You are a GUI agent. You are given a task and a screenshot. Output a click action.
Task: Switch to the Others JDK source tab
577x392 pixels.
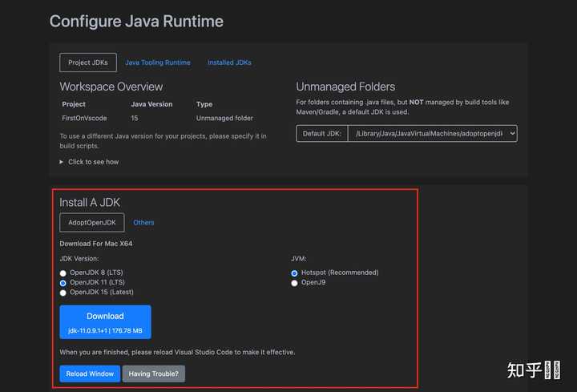point(143,222)
